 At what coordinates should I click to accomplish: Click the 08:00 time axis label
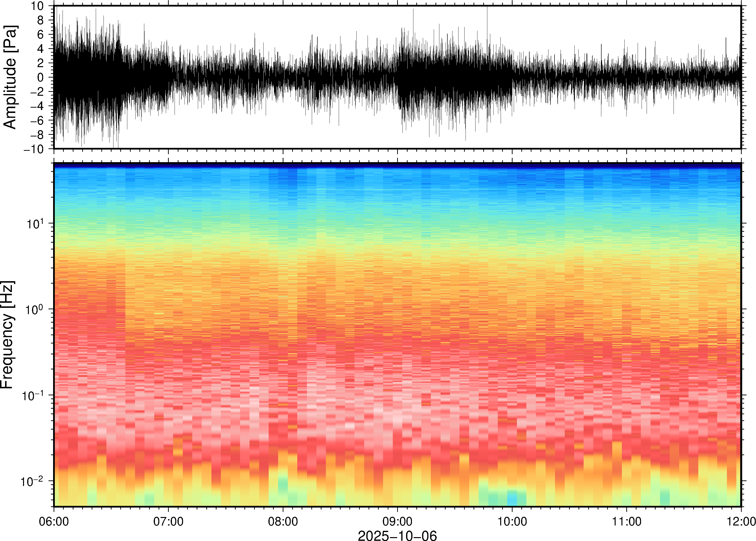(283, 521)
